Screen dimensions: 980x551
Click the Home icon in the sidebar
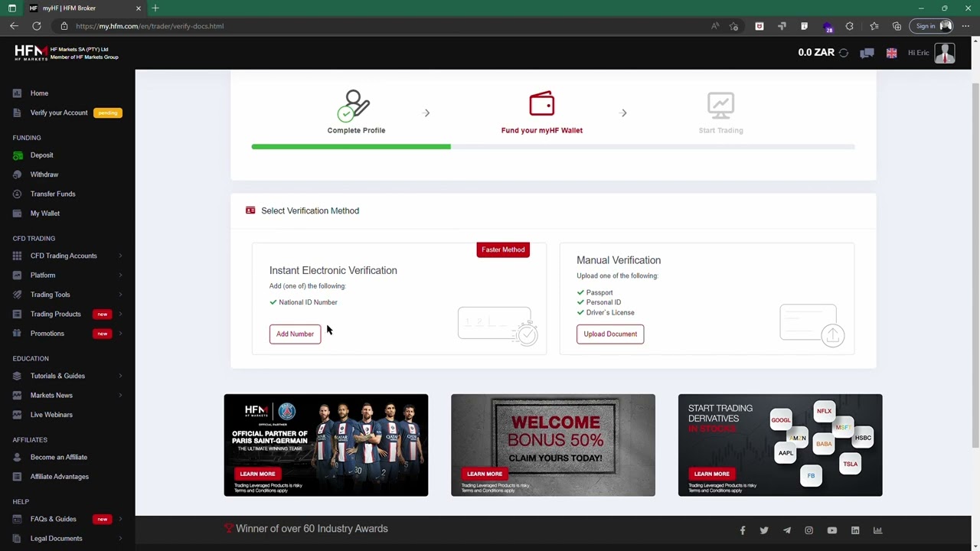(x=17, y=93)
